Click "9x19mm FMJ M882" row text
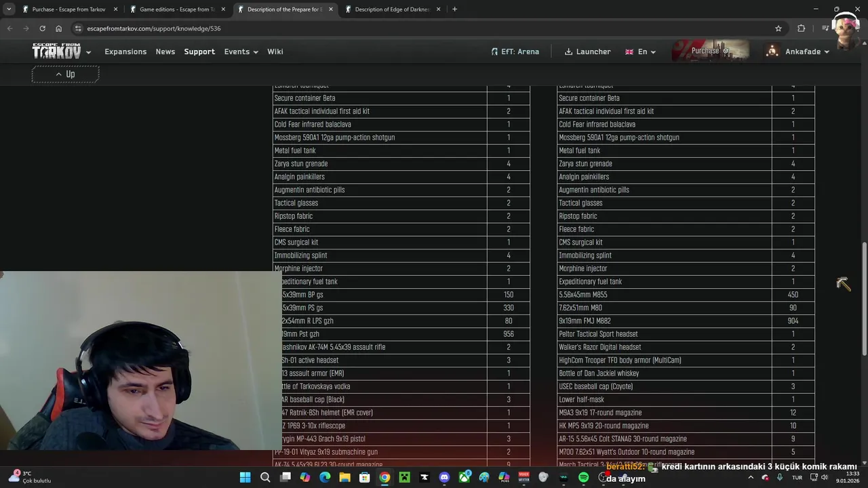The height and width of the screenshot is (488, 868). pyautogui.click(x=585, y=321)
